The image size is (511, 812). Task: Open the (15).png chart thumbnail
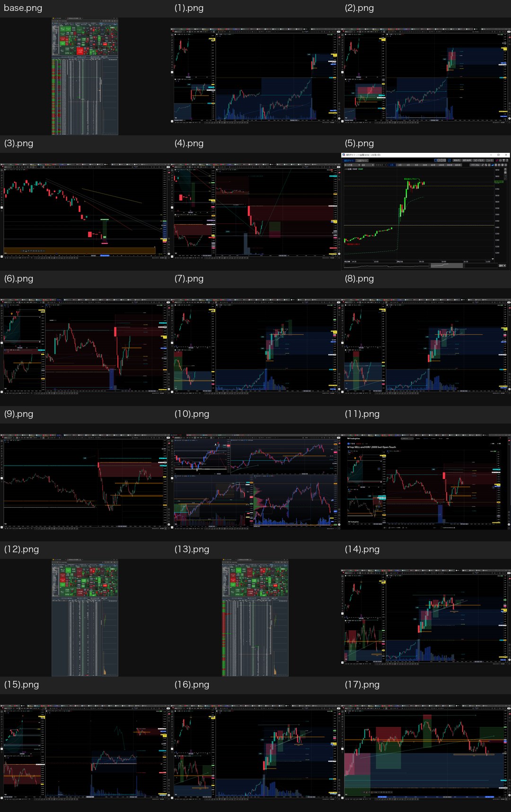tap(85, 753)
